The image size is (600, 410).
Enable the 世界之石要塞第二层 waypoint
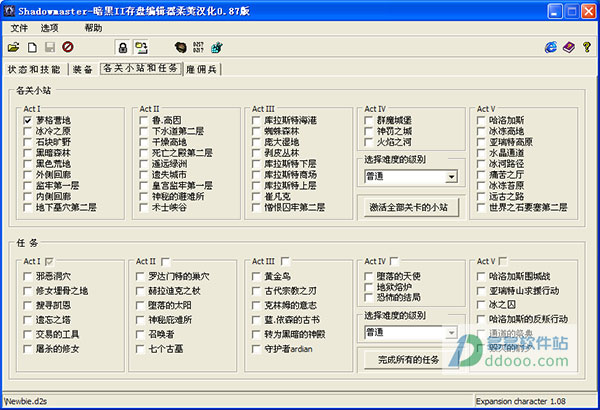[481, 207]
